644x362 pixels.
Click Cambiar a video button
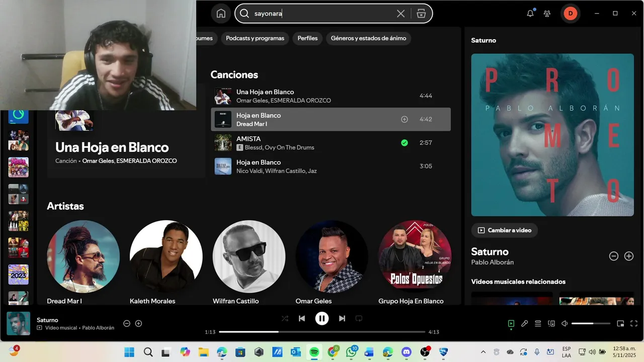505,230
